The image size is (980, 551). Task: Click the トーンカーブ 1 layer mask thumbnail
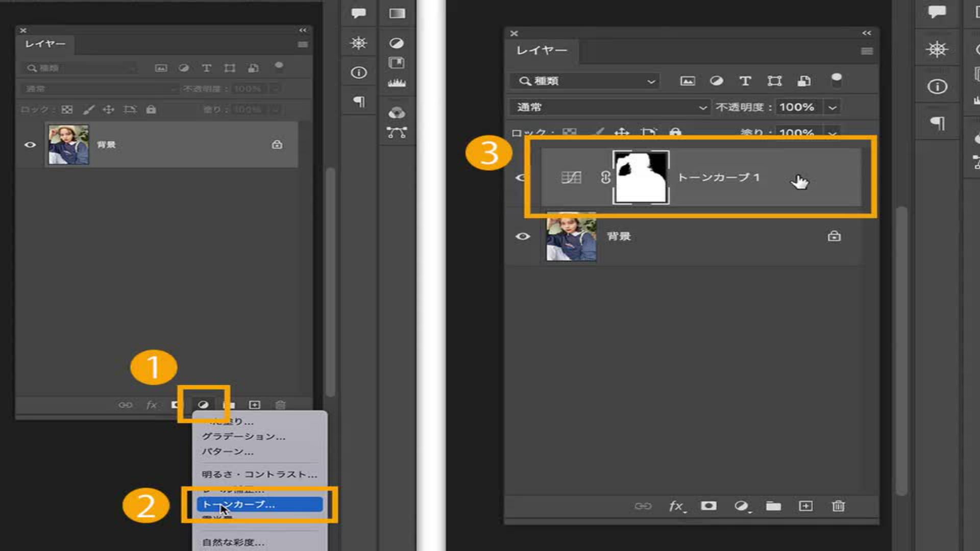(641, 178)
